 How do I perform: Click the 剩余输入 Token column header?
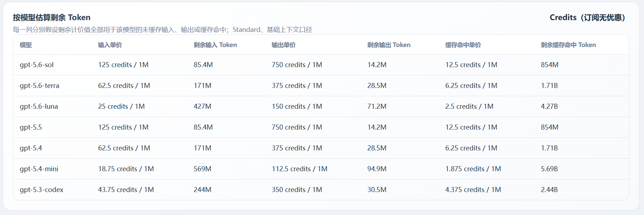coord(215,45)
